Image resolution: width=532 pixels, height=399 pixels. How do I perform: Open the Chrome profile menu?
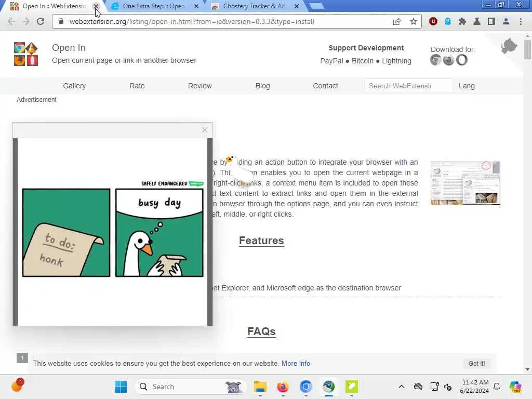(x=506, y=21)
